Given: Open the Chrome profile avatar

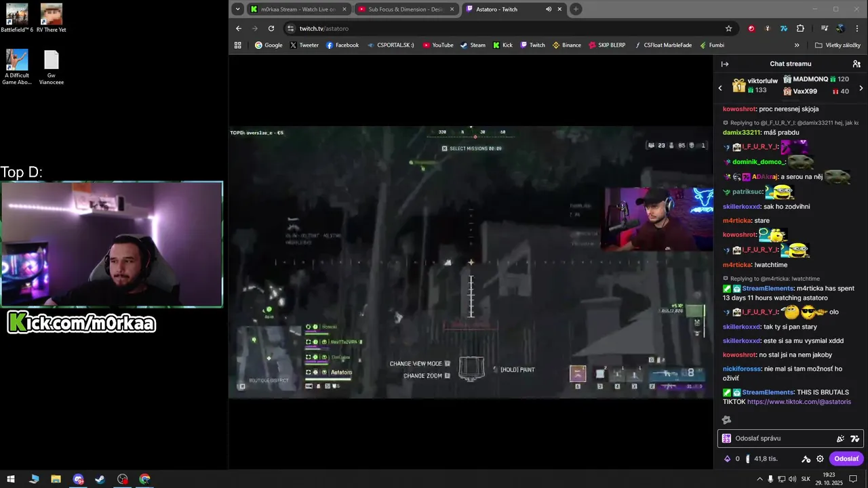Looking at the screenshot, I should [841, 28].
